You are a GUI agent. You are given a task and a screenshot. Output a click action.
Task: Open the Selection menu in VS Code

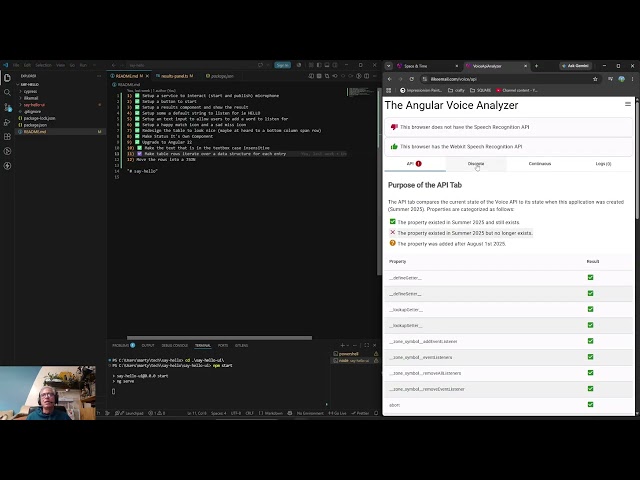pos(43,65)
